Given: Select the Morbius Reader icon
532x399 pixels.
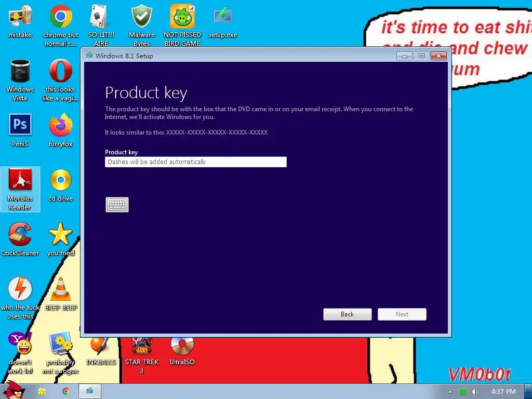Looking at the screenshot, I should [x=20, y=189].
